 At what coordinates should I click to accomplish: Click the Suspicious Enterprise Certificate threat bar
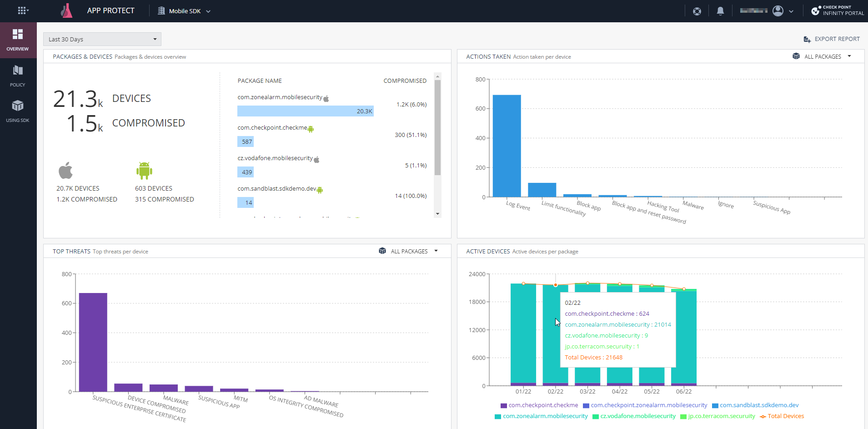[x=93, y=342]
